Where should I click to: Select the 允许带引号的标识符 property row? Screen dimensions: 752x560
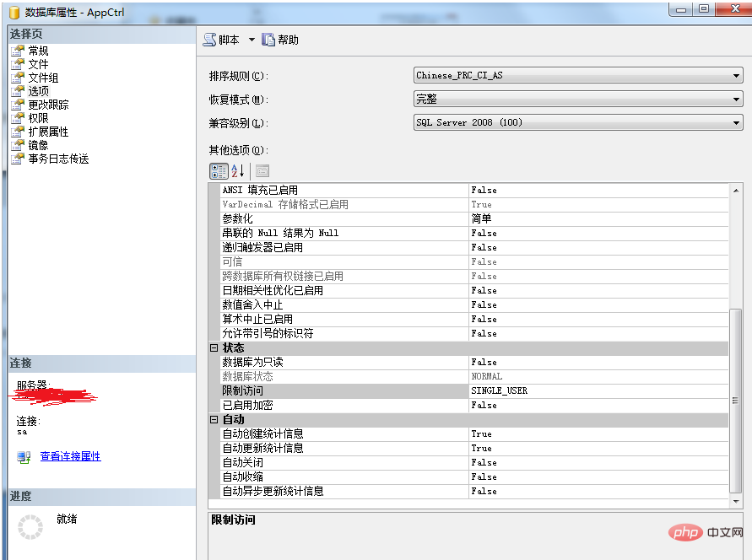click(474, 334)
